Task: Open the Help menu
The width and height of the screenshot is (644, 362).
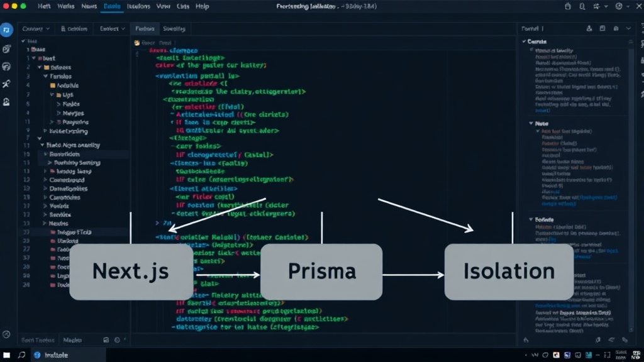Action: click(202, 6)
